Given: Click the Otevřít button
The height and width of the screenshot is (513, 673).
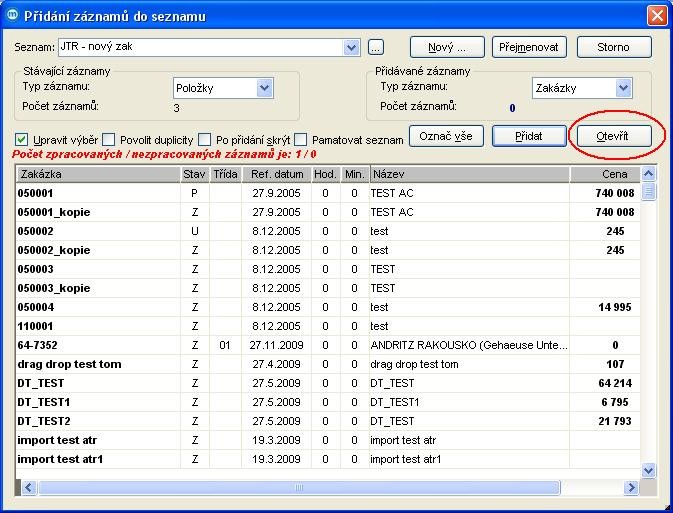Looking at the screenshot, I should 614,136.
